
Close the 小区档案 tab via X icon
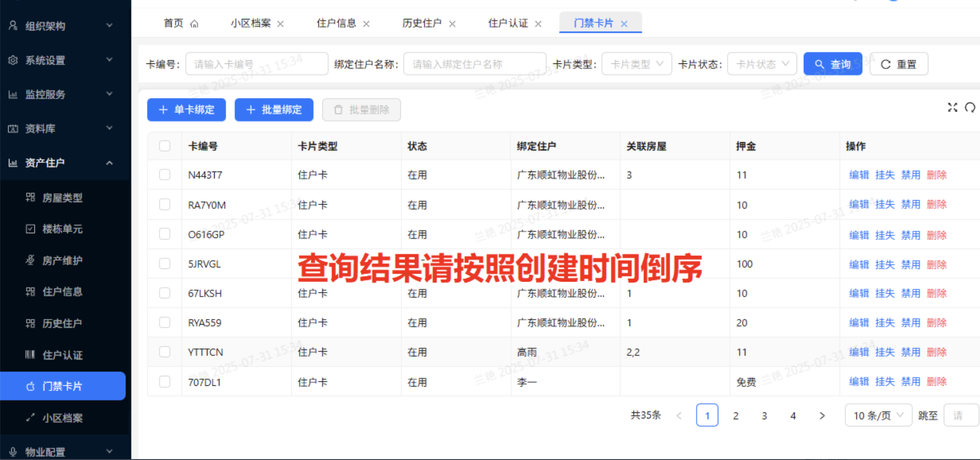tap(280, 24)
